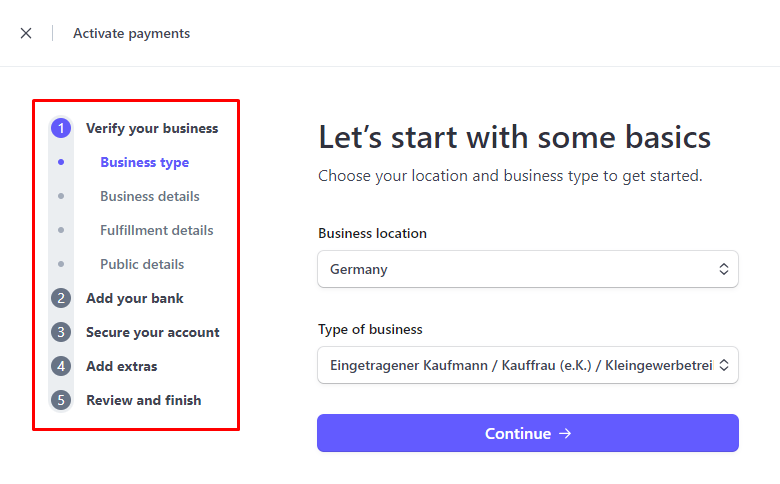This screenshot has height=484, width=780.
Task: Click the Continue button
Action: (x=528, y=433)
